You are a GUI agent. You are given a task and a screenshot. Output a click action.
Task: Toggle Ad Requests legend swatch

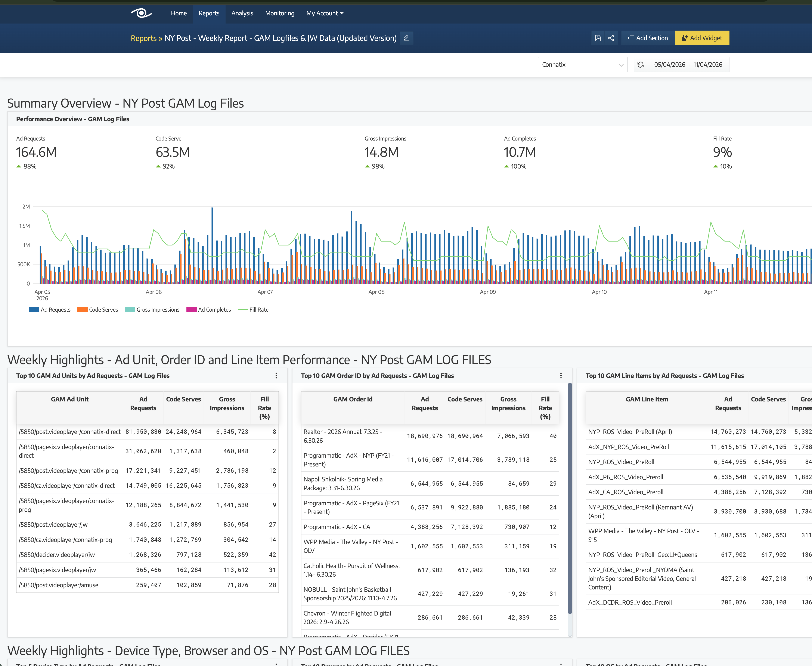pos(34,310)
